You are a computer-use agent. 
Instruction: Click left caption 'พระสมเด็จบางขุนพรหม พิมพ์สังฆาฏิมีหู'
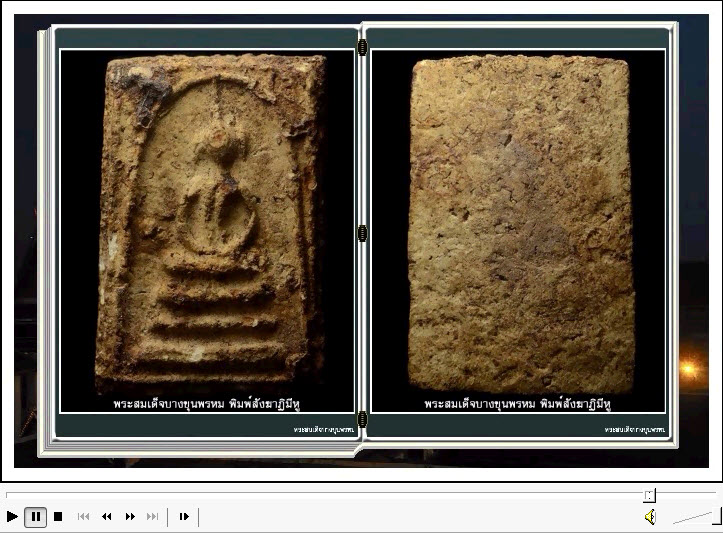coord(207,404)
